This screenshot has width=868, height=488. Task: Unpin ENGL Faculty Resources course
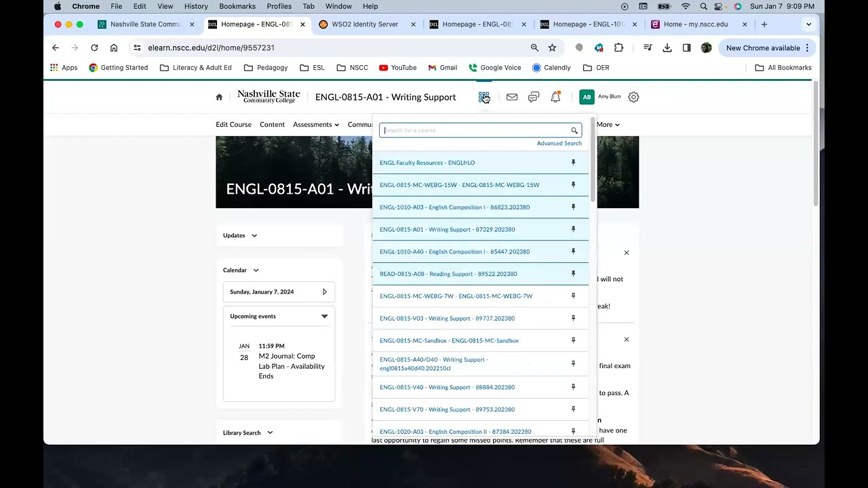point(573,163)
